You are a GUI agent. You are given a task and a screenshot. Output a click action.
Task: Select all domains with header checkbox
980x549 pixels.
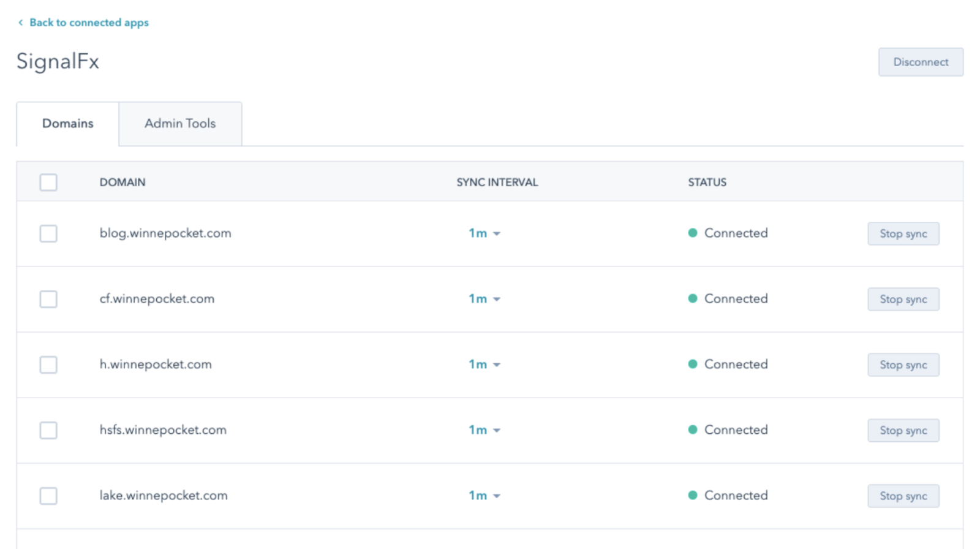pos(48,182)
